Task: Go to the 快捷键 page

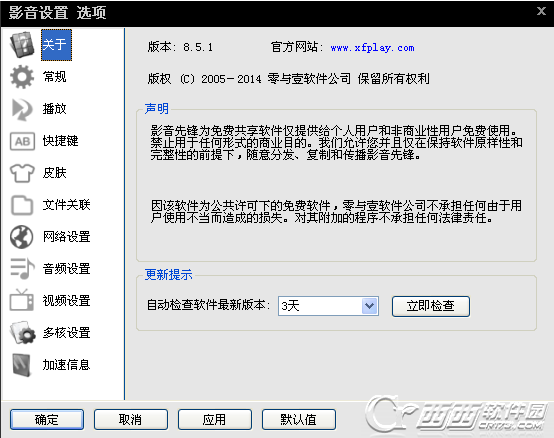Action: [60, 141]
